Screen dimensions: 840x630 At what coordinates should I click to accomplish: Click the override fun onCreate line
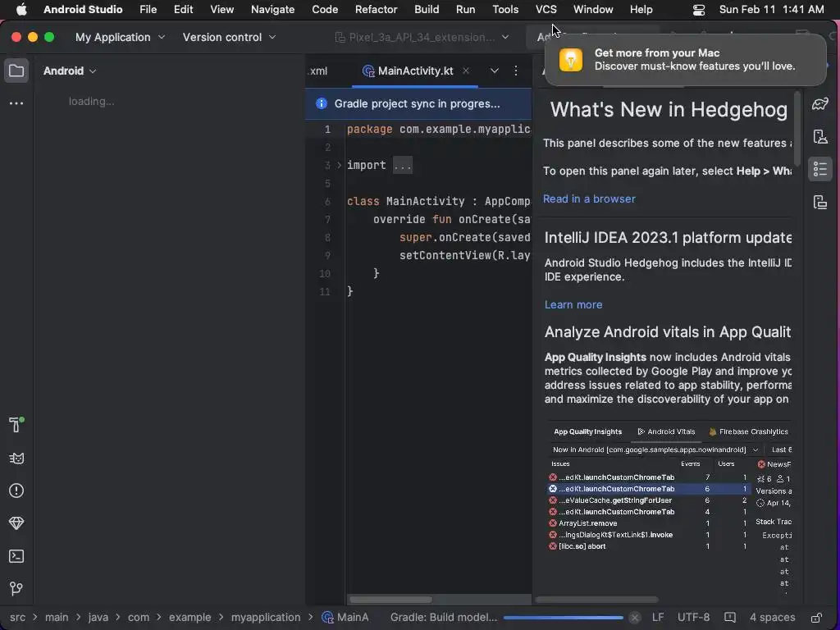click(452, 219)
